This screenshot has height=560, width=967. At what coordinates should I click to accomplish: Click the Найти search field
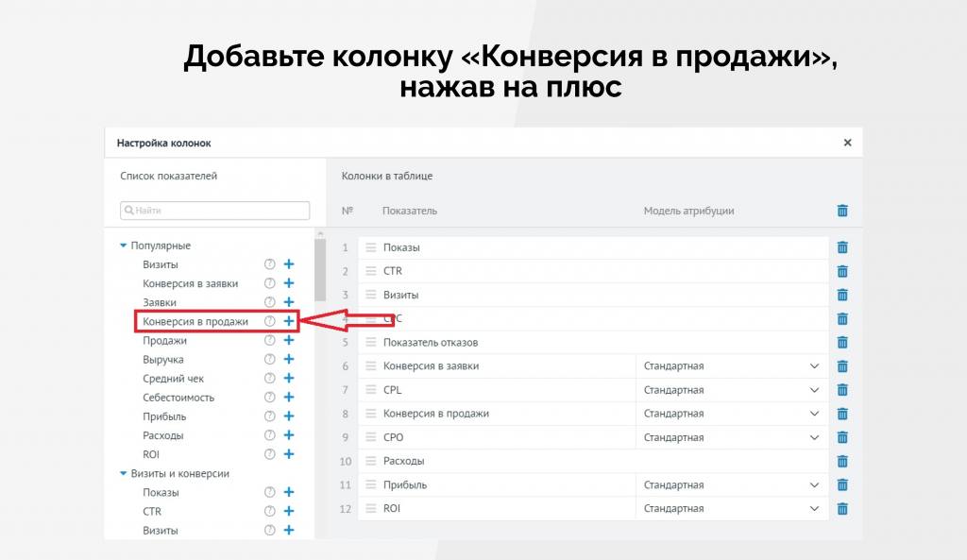point(215,211)
